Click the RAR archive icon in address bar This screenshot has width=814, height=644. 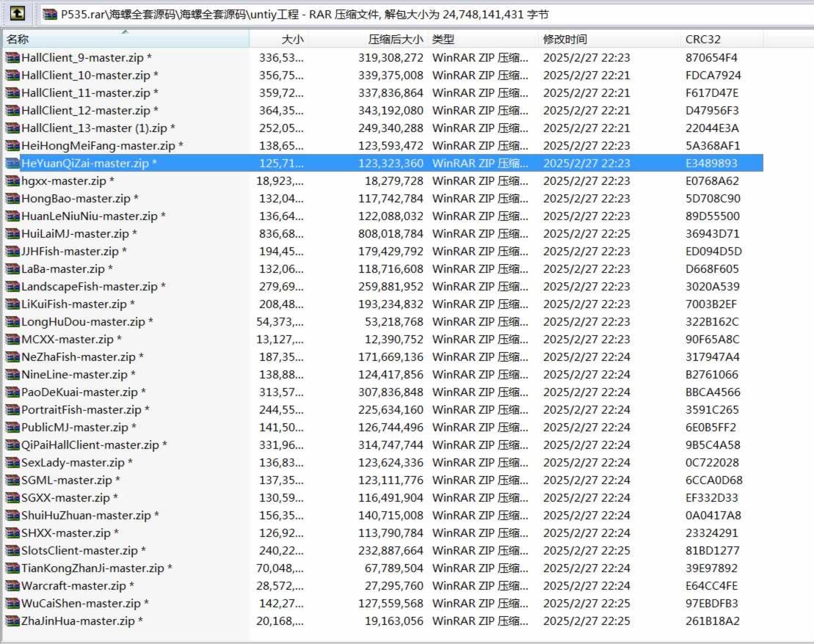[49, 14]
